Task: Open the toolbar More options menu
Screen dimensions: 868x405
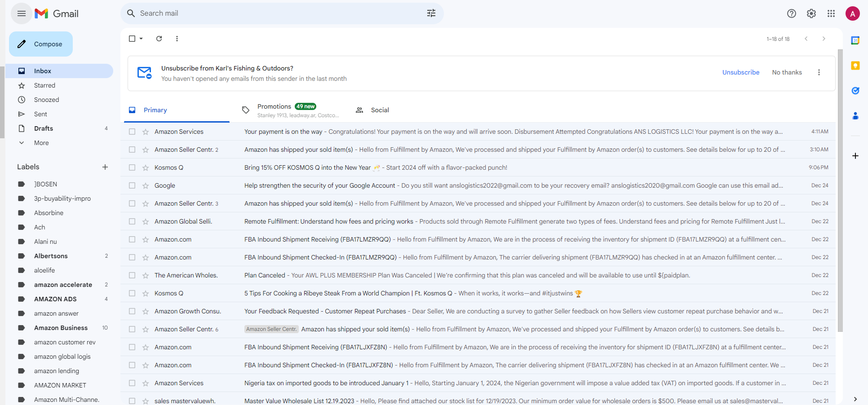Action: pos(177,39)
